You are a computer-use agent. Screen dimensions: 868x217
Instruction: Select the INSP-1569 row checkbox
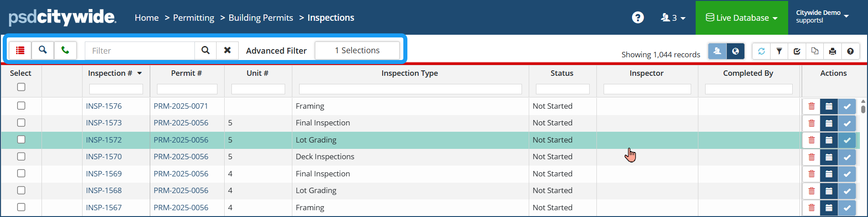click(21, 174)
